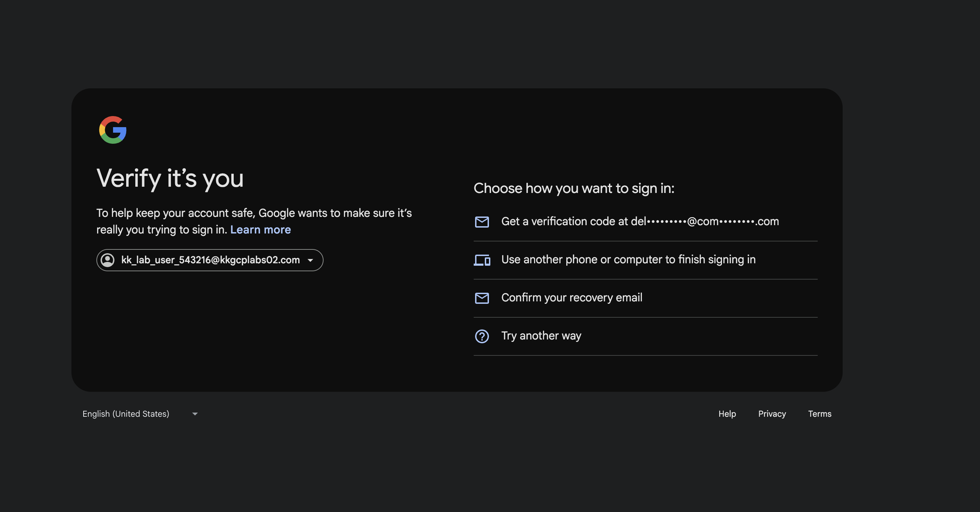This screenshot has width=980, height=512.
Task: Click envelope icon beside verification code option
Action: 482,222
